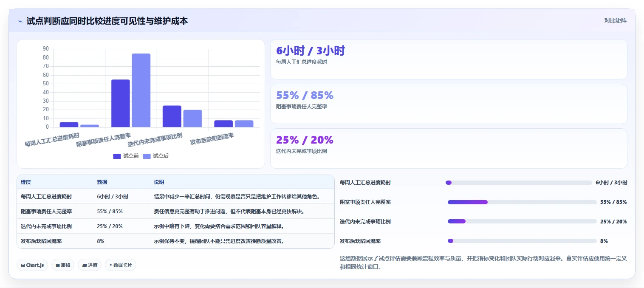Click the 每周人工汇总进度耗时 progress bar

pyautogui.click(x=519, y=183)
